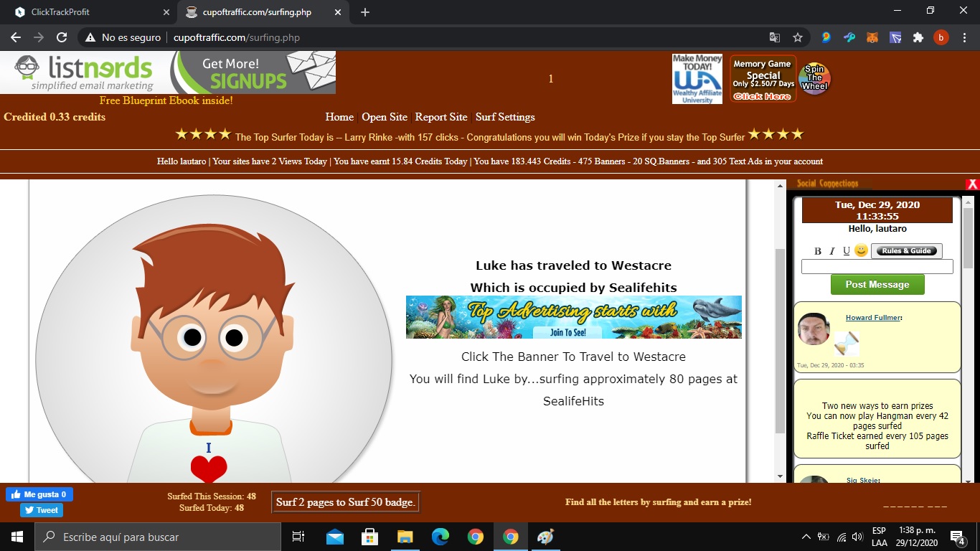Image resolution: width=980 pixels, height=551 pixels.
Task: Select the cupoftraffic.com/surfing.php tab
Action: click(263, 12)
